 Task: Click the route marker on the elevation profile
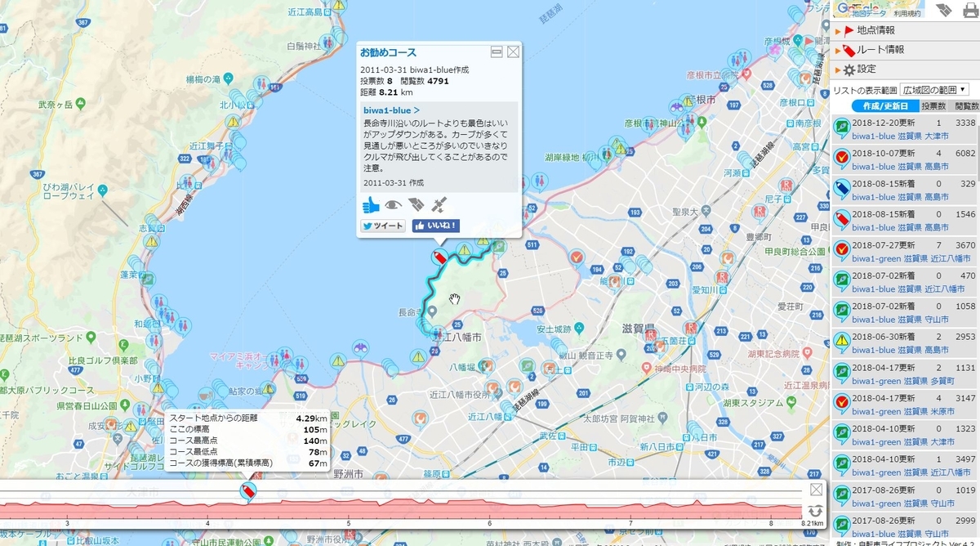click(248, 490)
